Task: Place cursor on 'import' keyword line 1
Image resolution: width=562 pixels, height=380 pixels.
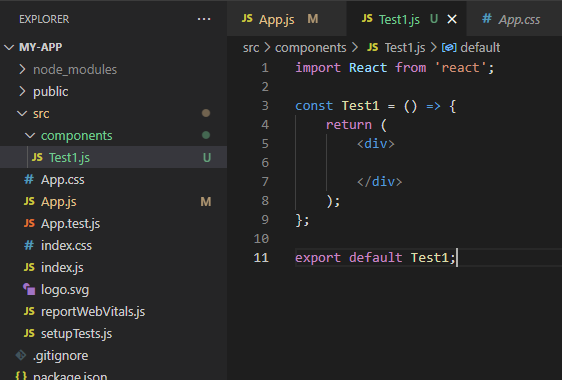Action: point(318,68)
